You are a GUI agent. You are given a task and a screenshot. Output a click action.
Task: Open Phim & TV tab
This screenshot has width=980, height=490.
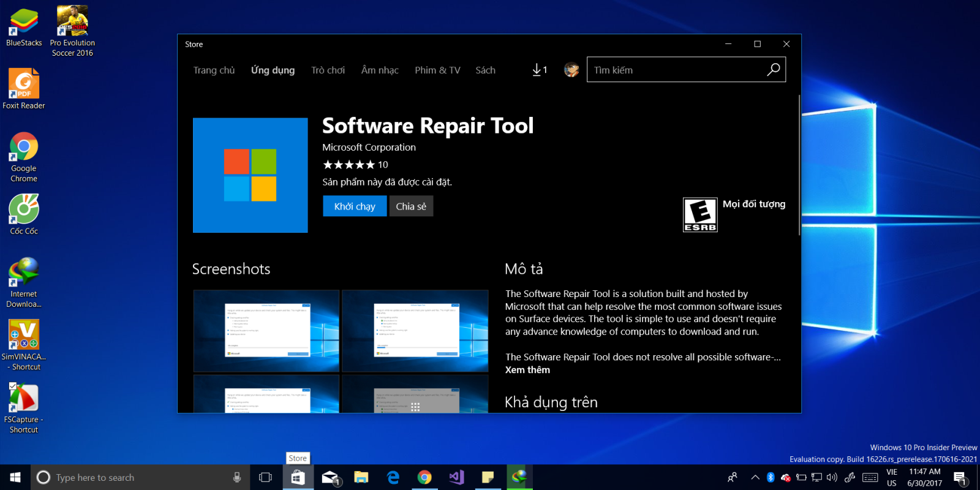[x=437, y=70]
